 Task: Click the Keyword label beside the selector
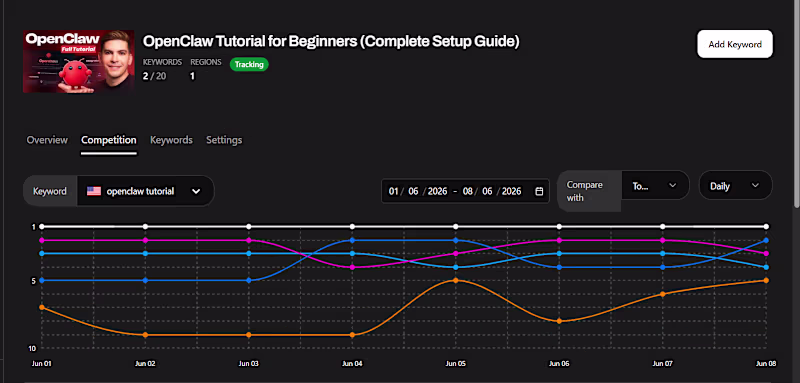pos(50,191)
